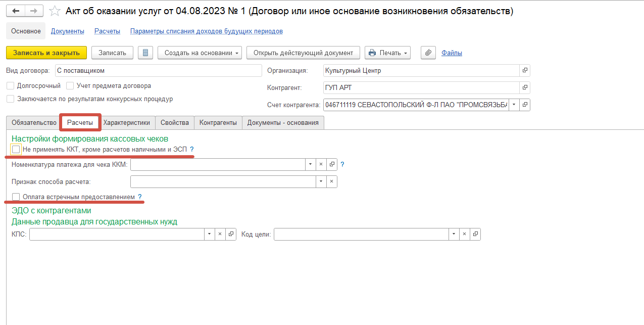The image size is (644, 325).
Task: Open Параметры списания доходов будущих периодов
Action: coord(207,31)
